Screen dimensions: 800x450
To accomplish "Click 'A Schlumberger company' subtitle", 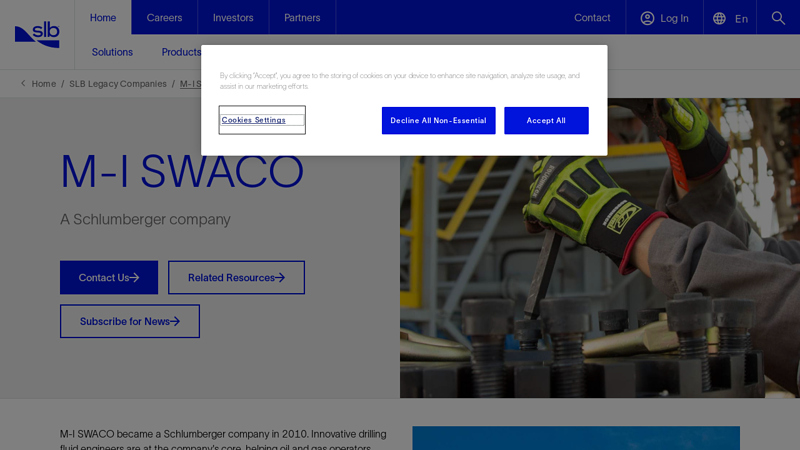I will (x=145, y=219).
